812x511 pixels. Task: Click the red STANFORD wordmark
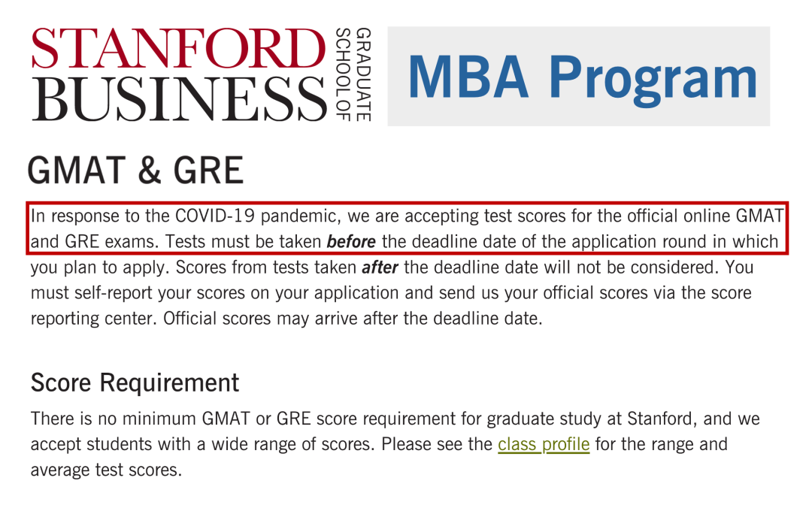(178, 48)
